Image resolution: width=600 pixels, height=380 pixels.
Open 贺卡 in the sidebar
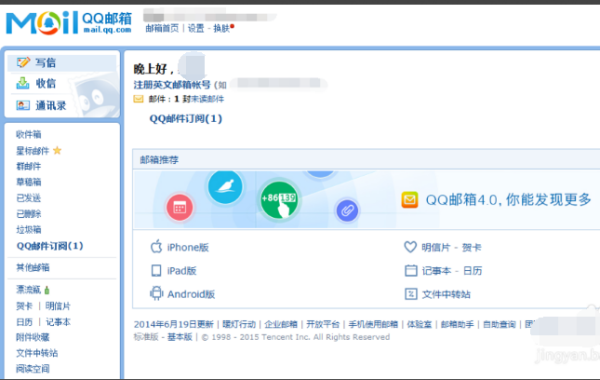(24, 306)
